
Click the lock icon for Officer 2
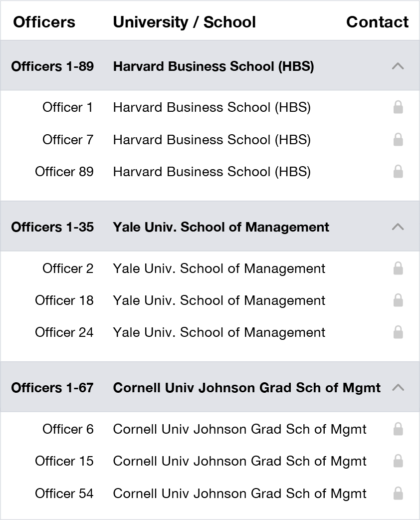(x=398, y=268)
